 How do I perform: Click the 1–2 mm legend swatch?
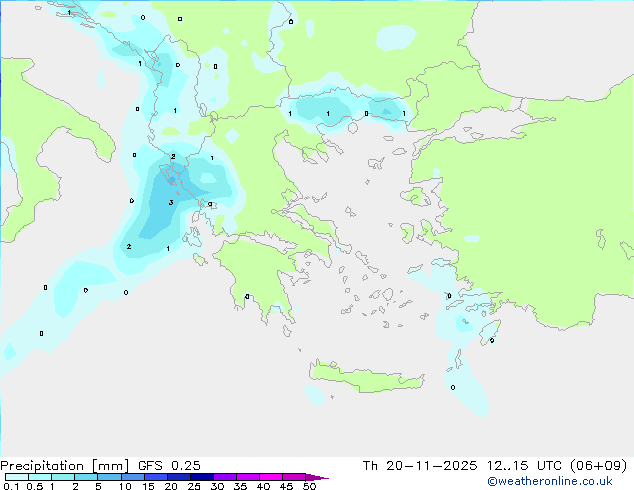tap(63, 477)
